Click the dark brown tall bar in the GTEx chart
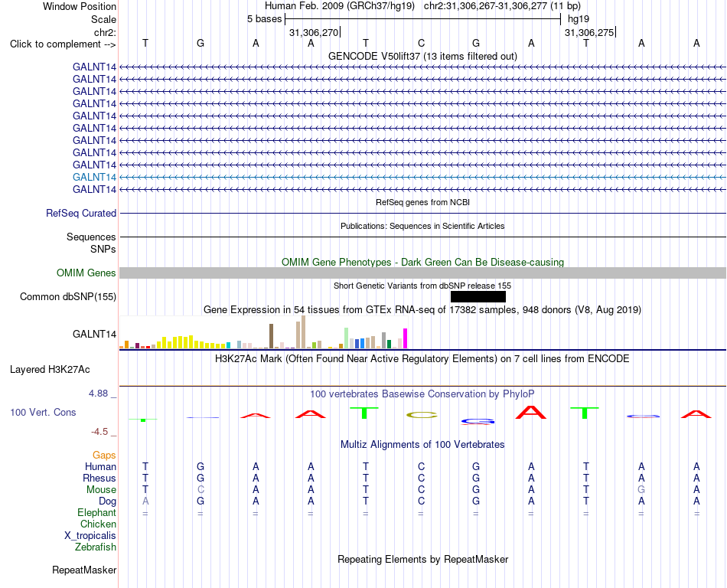This screenshot has width=727, height=588. coord(272,336)
